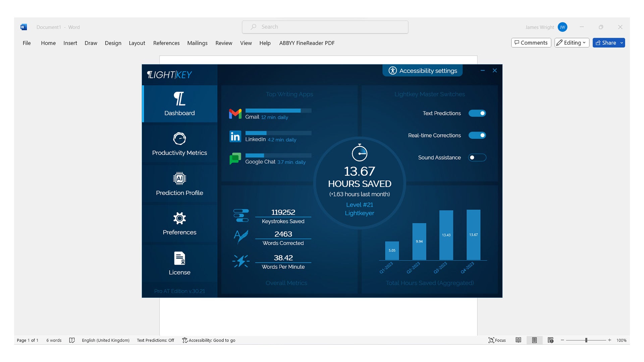The image size is (644, 362).
Task: Click the Gmail app icon
Action: (235, 114)
